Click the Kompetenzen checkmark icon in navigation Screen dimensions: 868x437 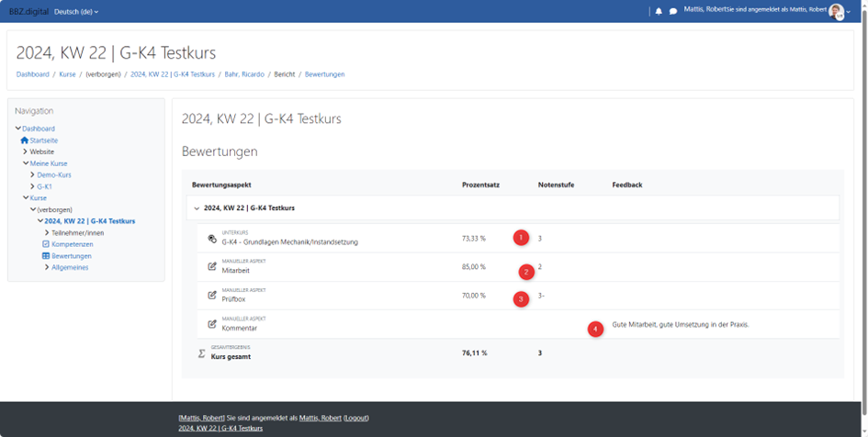46,244
